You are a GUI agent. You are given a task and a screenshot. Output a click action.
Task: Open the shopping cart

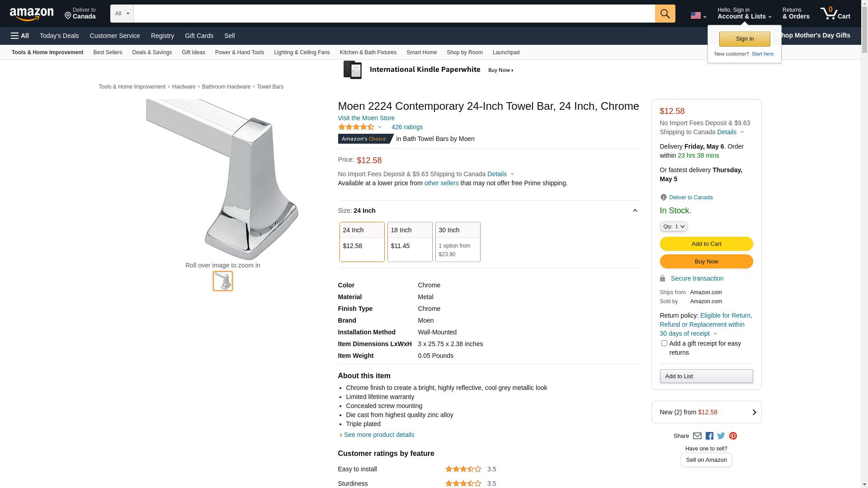pyautogui.click(x=835, y=14)
